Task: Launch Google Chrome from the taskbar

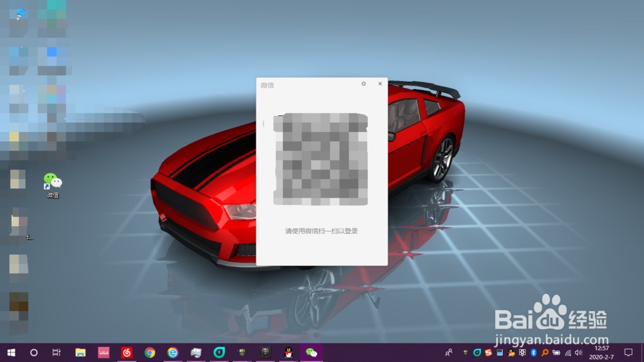Action: coord(150,352)
